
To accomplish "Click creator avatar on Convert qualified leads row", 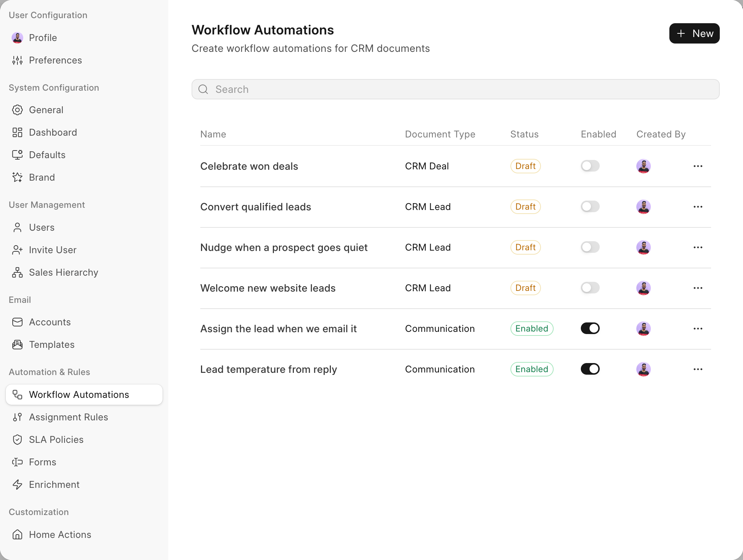I will click(x=644, y=207).
